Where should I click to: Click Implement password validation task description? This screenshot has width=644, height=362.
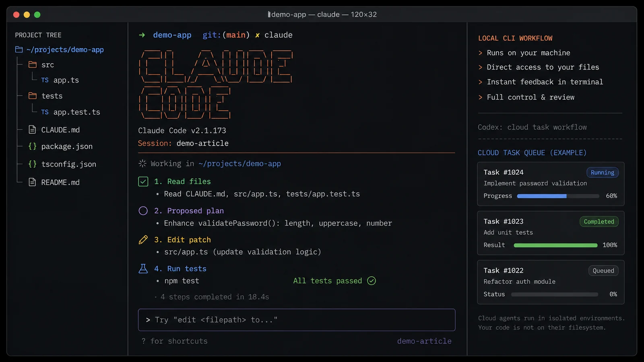coord(535,183)
